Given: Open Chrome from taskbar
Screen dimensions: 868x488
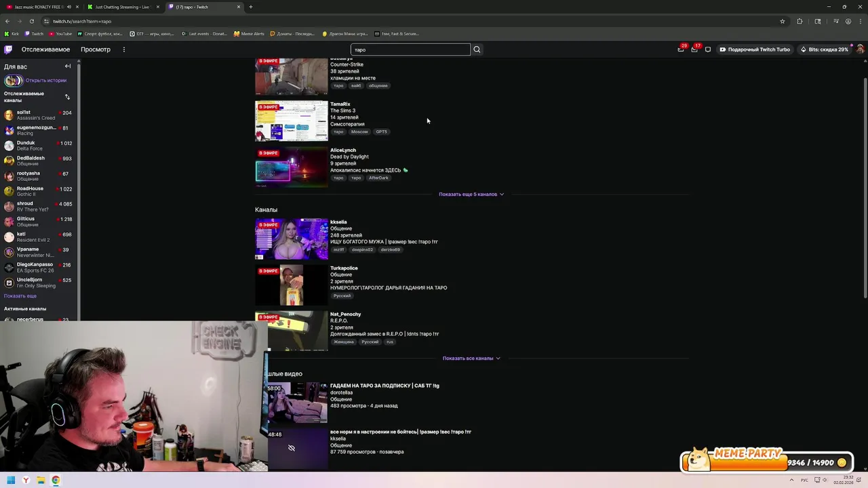Looking at the screenshot, I should 56,481.
